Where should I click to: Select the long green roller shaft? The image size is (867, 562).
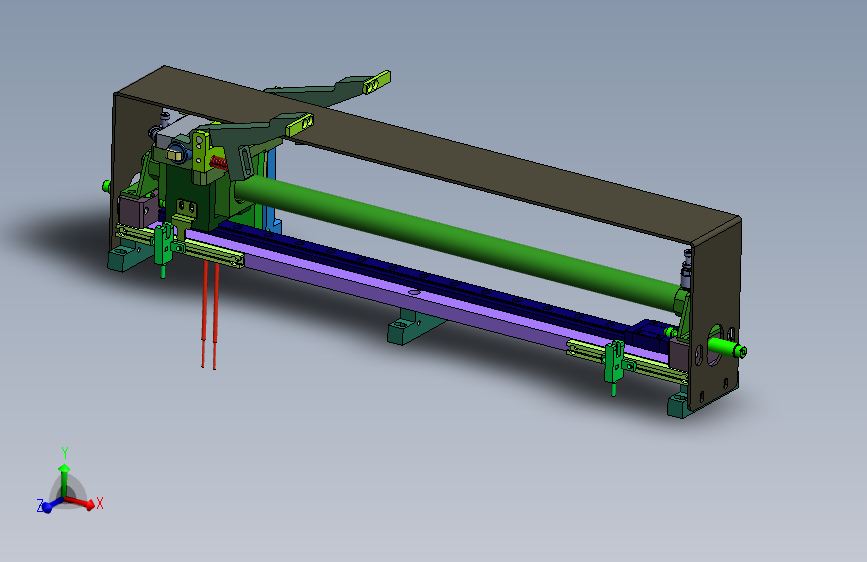[458, 243]
